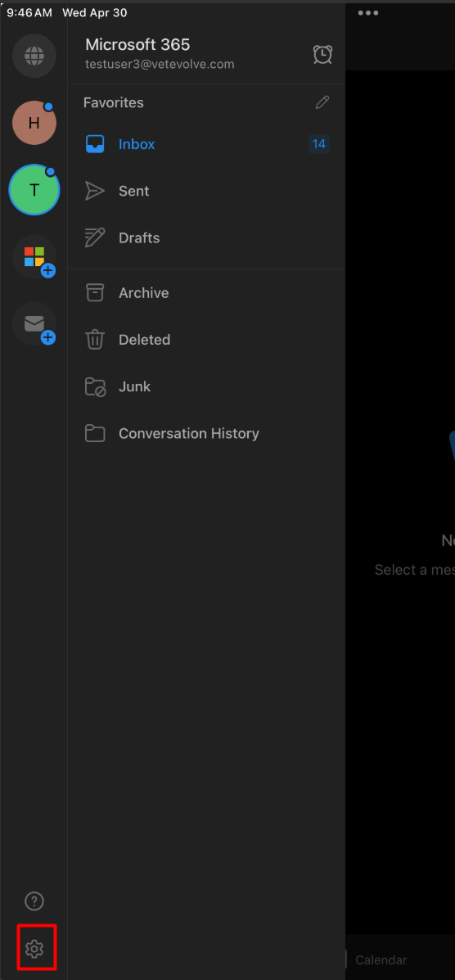The height and width of the screenshot is (980, 455).
Task: Open the all accounts globe icon
Action: coord(34,56)
